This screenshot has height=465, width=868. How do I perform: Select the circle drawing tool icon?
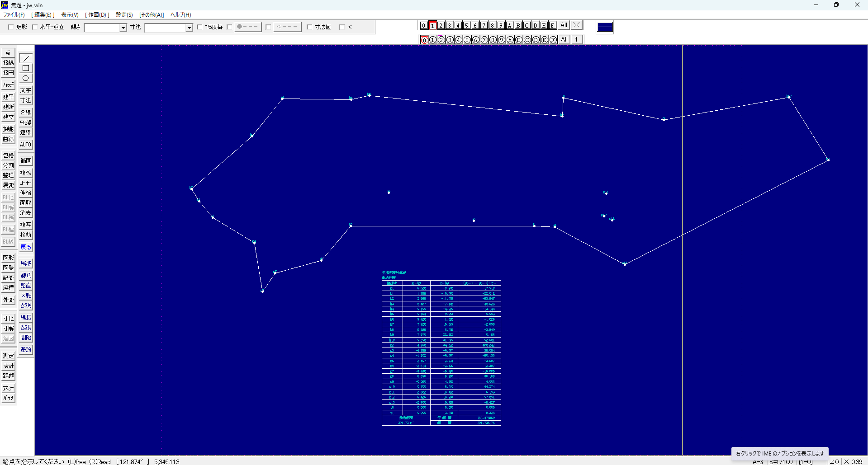coord(26,78)
